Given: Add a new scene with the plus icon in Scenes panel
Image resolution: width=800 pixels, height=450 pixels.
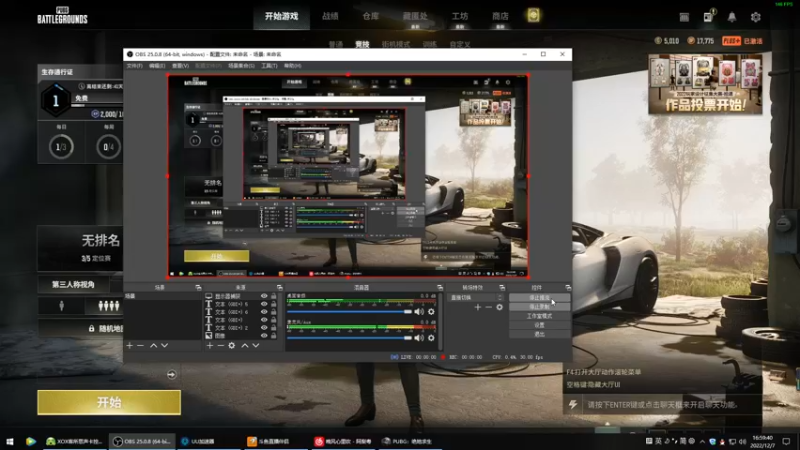Looking at the screenshot, I should pos(130,345).
